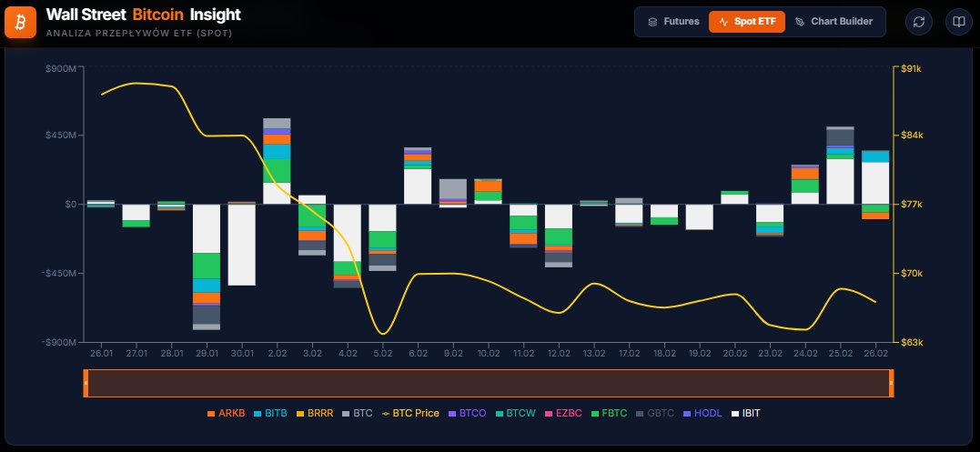Viewport: 980px width, 452px height.
Task: Click the 13.02 date label
Action: point(594,354)
